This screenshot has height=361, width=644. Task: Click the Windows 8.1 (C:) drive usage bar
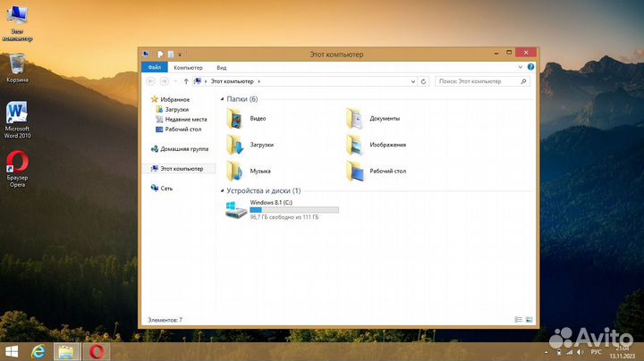294,210
